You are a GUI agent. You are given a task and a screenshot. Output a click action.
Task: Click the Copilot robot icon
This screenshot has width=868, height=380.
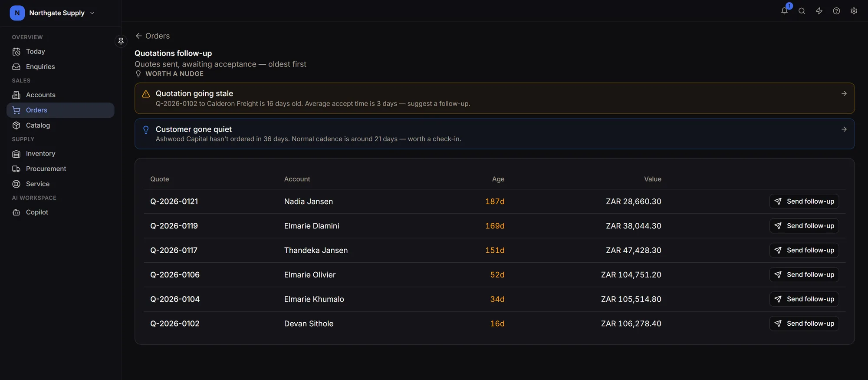point(16,212)
